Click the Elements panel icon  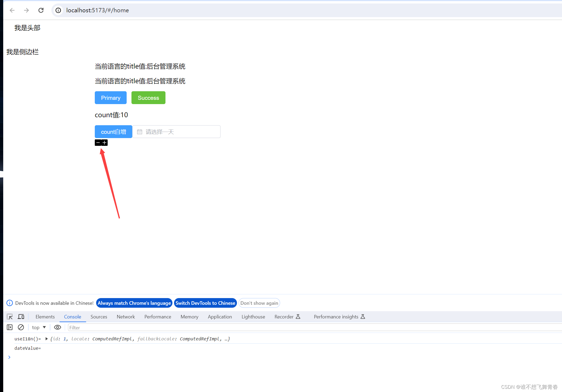[x=45, y=317]
